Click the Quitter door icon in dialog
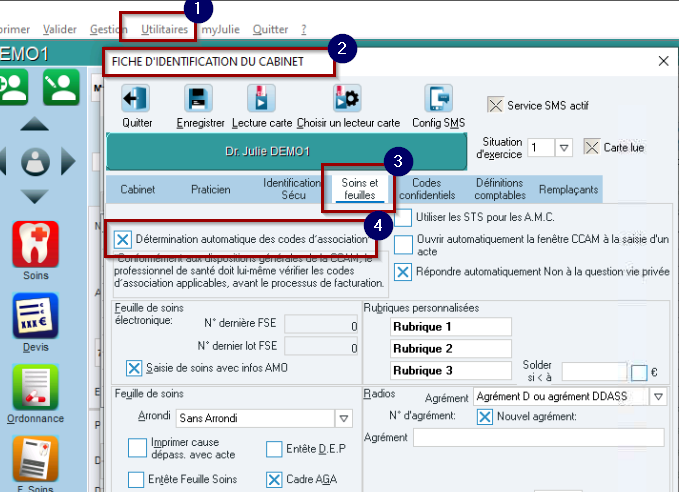 tap(136, 98)
